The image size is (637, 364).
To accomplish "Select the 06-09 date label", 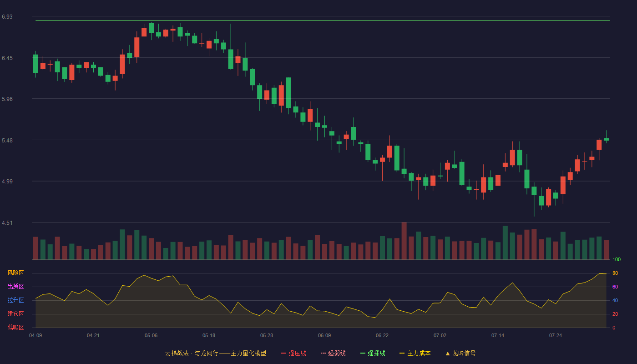I will (324, 335).
